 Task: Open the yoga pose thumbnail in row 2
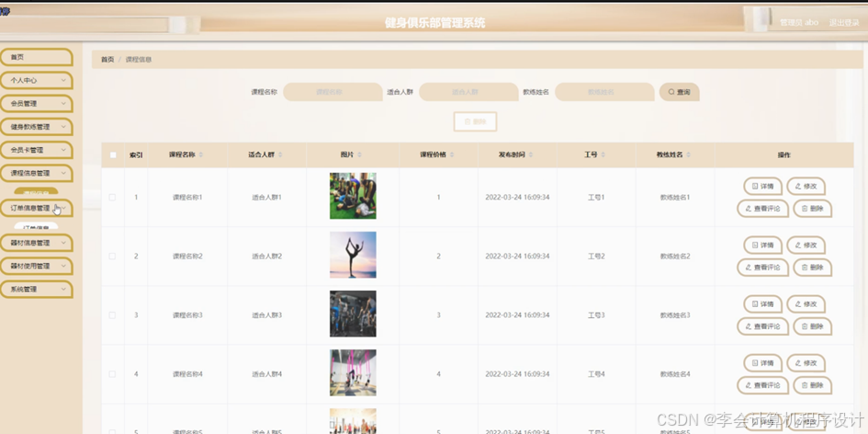click(x=354, y=255)
